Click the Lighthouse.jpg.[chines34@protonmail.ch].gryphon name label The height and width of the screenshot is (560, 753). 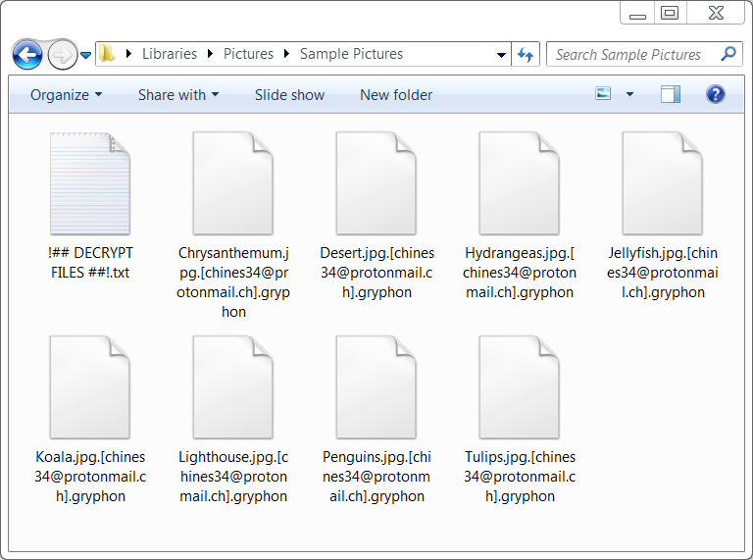pyautogui.click(x=233, y=477)
